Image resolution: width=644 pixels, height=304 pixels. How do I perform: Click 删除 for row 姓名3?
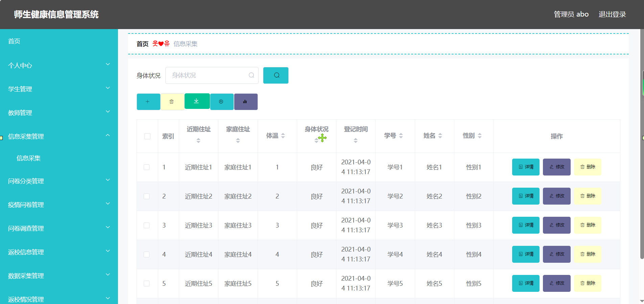588,225
